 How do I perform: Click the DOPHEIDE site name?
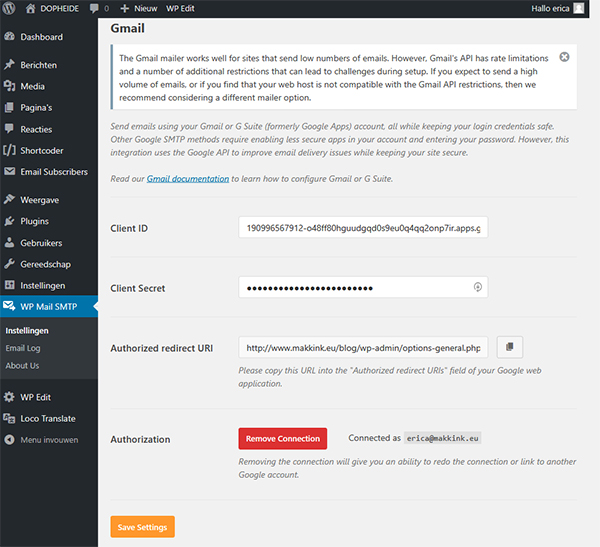coord(59,8)
